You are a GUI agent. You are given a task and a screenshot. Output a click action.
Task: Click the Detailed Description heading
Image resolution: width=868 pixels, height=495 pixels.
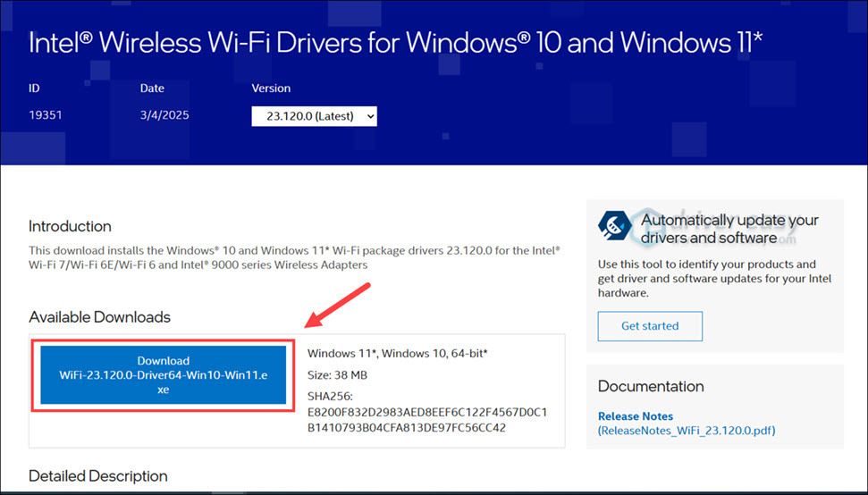click(97, 476)
